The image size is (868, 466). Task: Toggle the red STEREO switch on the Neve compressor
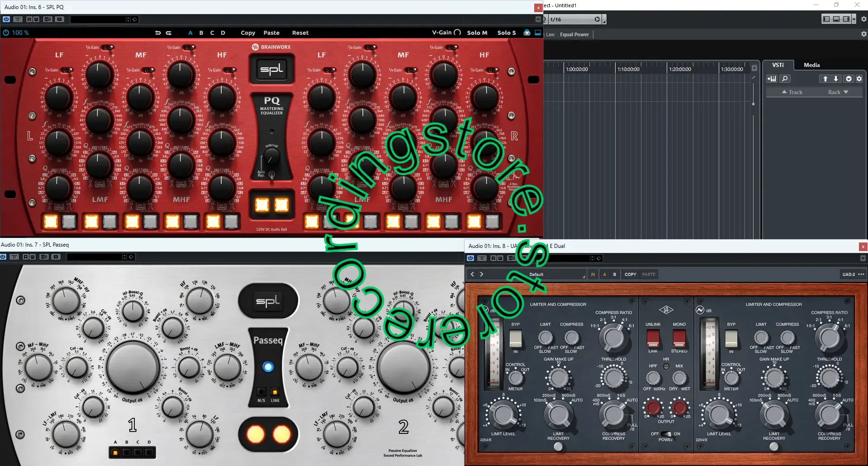[679, 338]
